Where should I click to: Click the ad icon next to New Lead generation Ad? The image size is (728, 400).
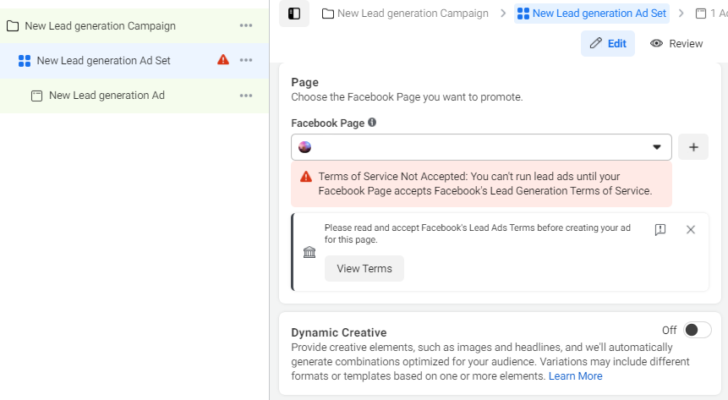coord(36,96)
